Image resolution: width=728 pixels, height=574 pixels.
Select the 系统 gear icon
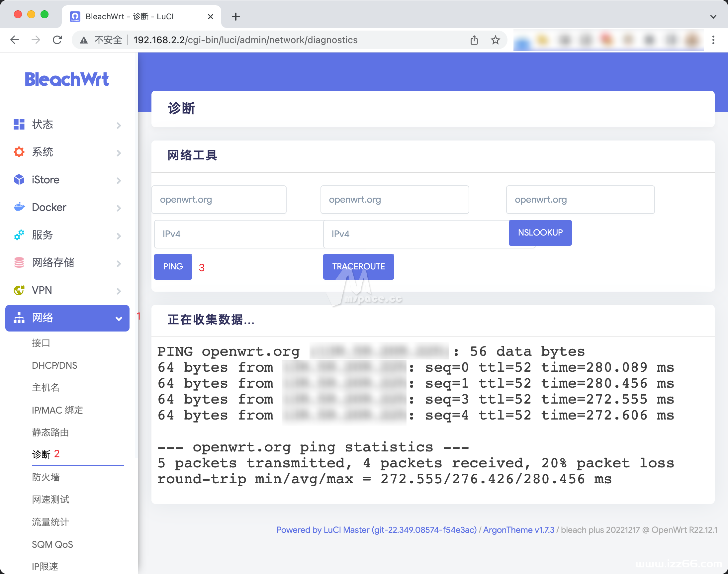pyautogui.click(x=19, y=152)
